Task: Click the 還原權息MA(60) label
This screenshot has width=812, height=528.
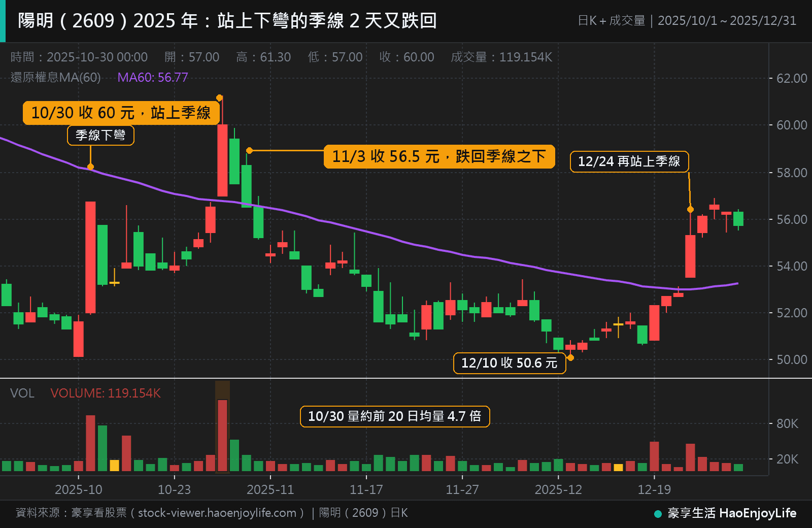Action: 56,77
